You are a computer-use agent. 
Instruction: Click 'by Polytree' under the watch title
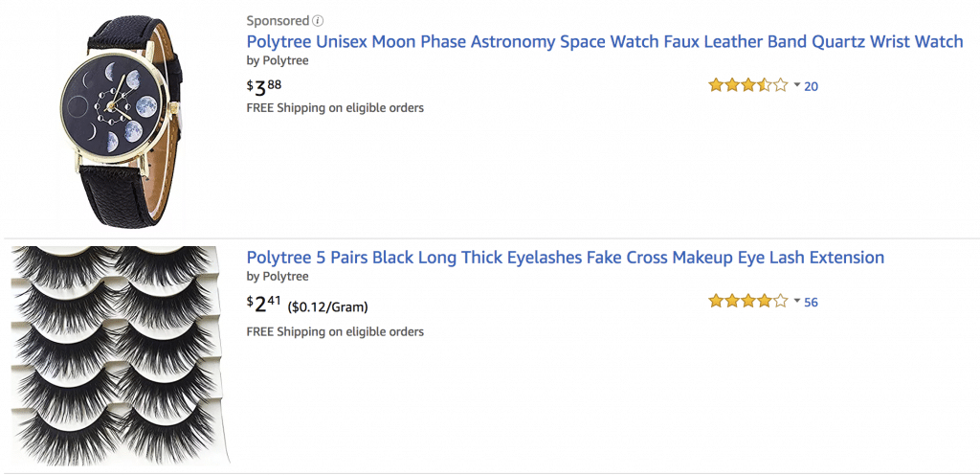278,61
